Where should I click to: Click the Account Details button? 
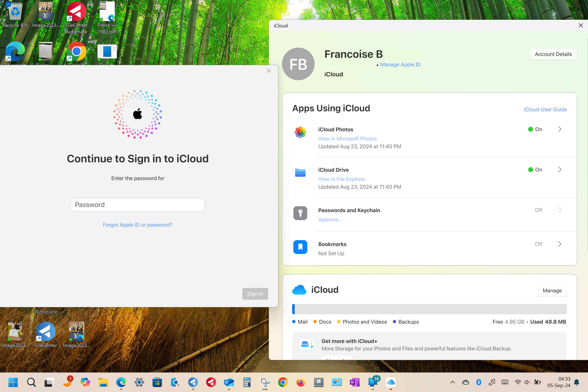[553, 54]
